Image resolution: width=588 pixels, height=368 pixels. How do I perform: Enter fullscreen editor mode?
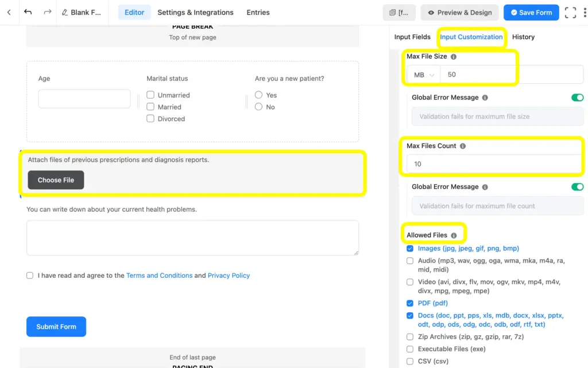pyautogui.click(x=570, y=12)
